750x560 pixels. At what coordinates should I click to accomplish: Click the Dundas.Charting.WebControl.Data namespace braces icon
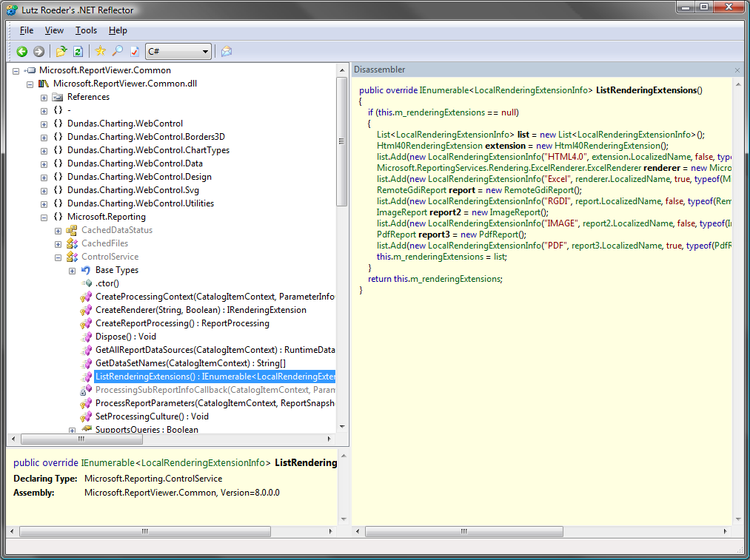(x=58, y=163)
